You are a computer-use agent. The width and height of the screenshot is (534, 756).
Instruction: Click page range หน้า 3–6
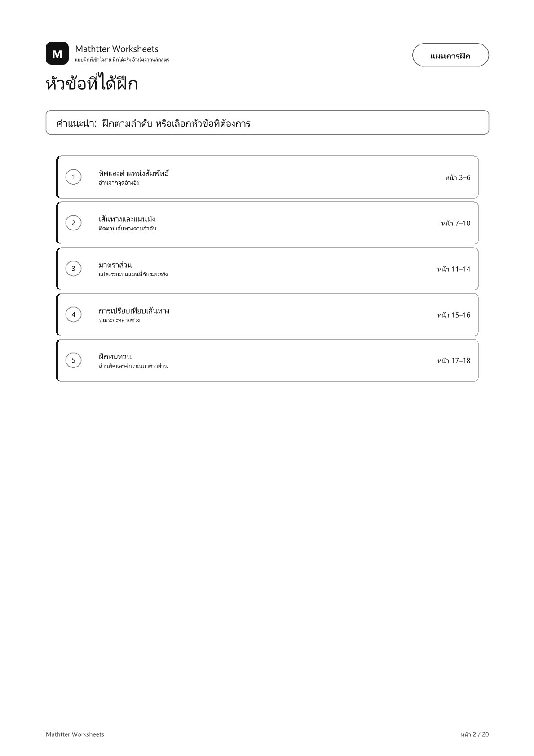pos(458,177)
